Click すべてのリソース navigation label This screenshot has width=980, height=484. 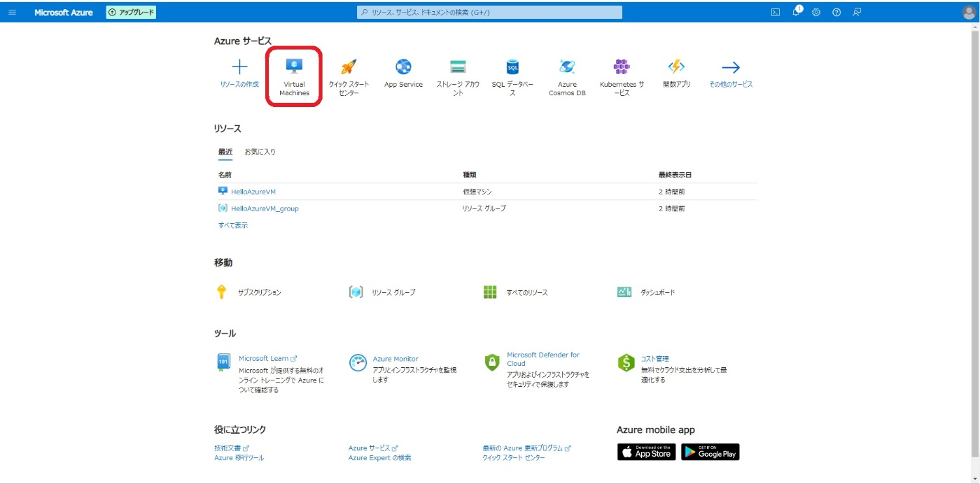pos(527,292)
